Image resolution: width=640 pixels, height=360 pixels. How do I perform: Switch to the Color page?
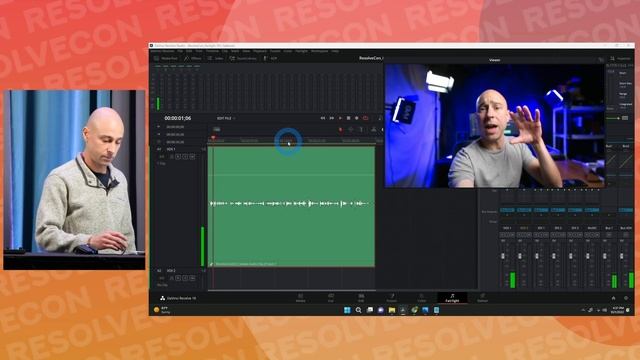422,298
